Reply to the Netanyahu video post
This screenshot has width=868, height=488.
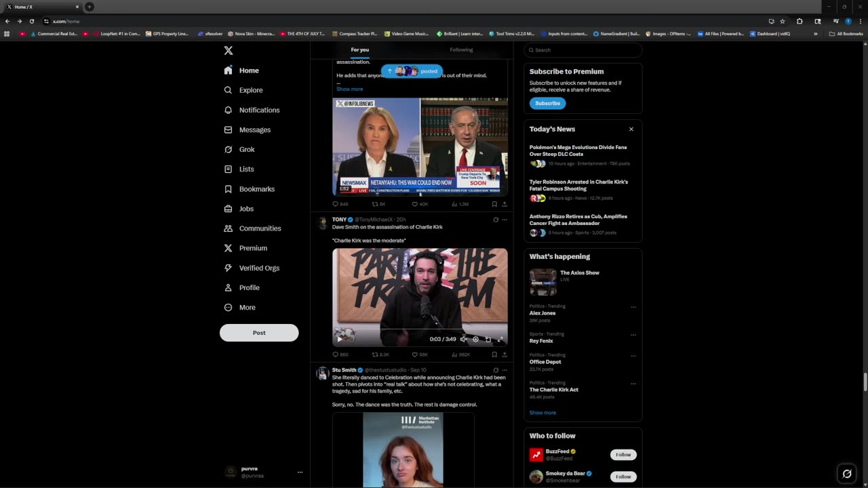tap(340, 204)
